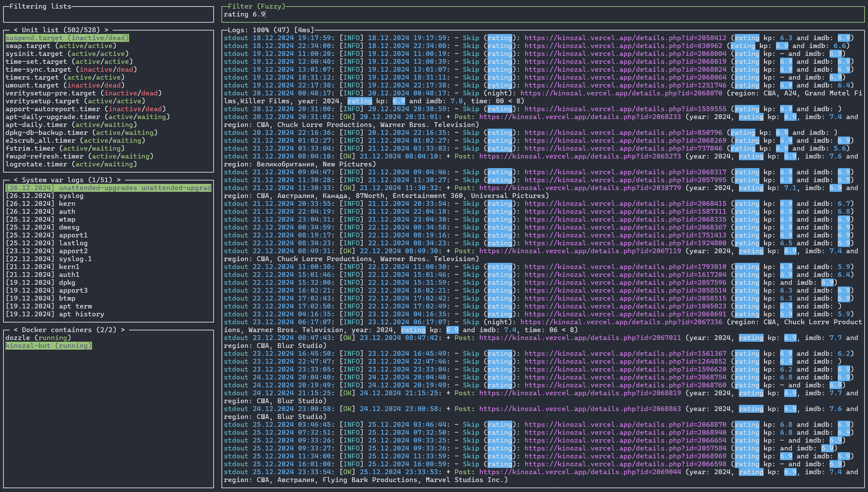This screenshot has width=868, height=492.
Task: Select apt-daily-upgrade.timer unit
Action: 88,117
